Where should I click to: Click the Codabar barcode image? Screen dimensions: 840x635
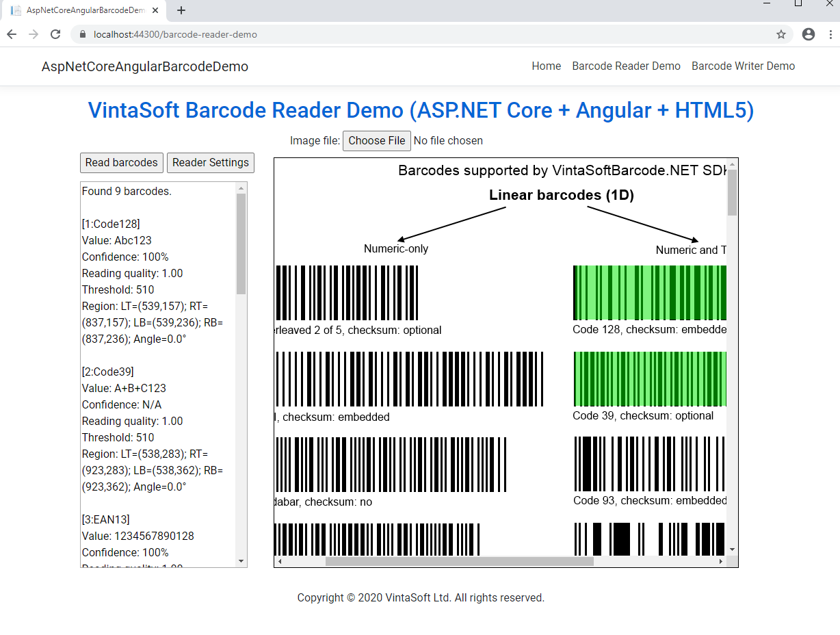391,465
